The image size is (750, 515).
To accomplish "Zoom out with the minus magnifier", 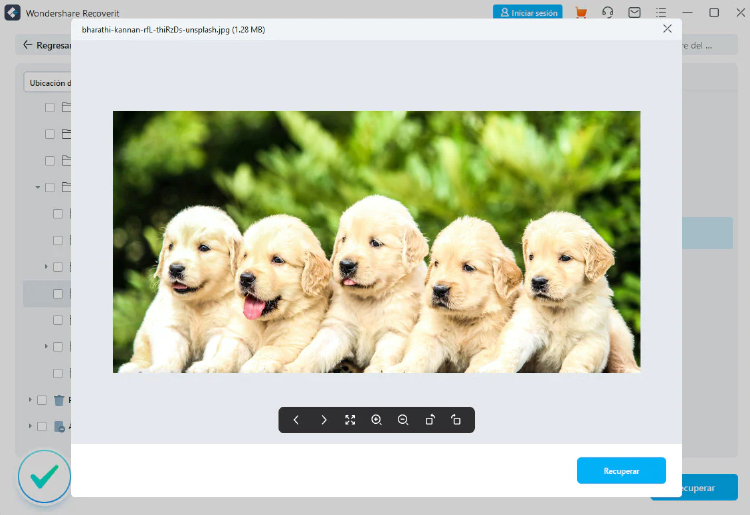I will pos(403,420).
